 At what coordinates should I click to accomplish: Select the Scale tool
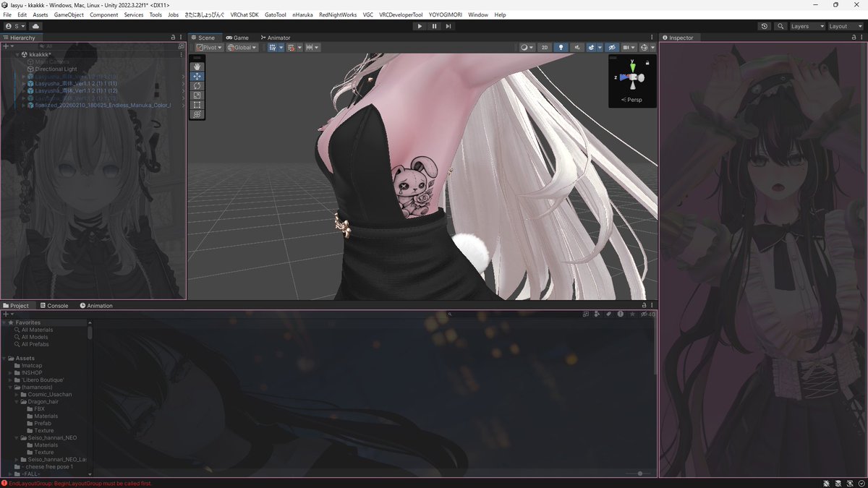[x=197, y=95]
